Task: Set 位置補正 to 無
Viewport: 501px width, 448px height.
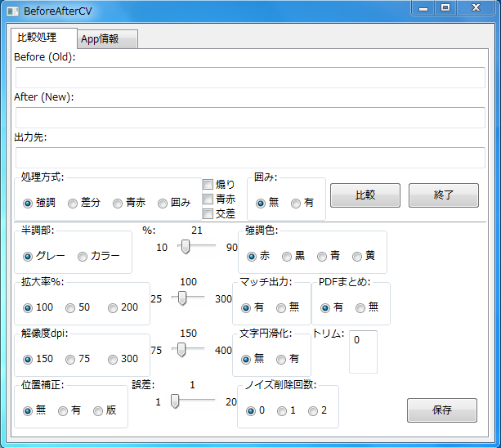Action: (x=34, y=410)
